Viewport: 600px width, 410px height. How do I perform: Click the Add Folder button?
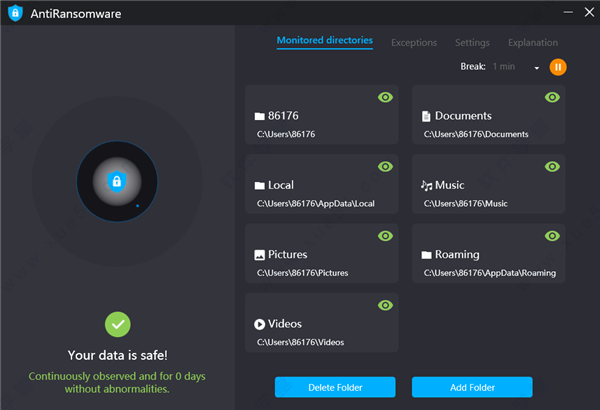pos(472,387)
